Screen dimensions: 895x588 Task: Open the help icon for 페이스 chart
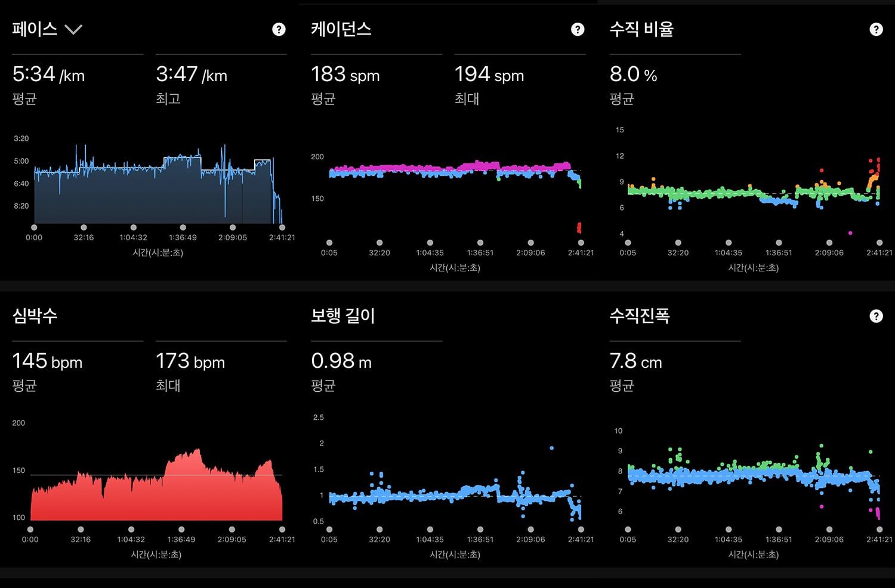279,29
